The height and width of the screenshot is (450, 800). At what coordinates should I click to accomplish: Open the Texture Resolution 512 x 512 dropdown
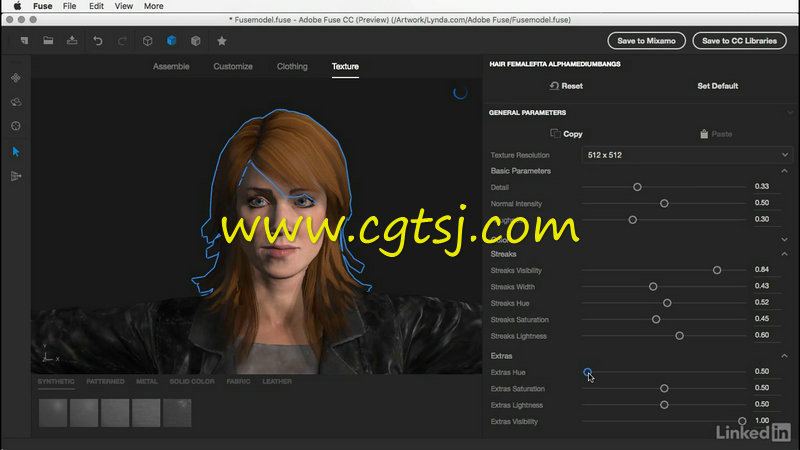[687, 155]
